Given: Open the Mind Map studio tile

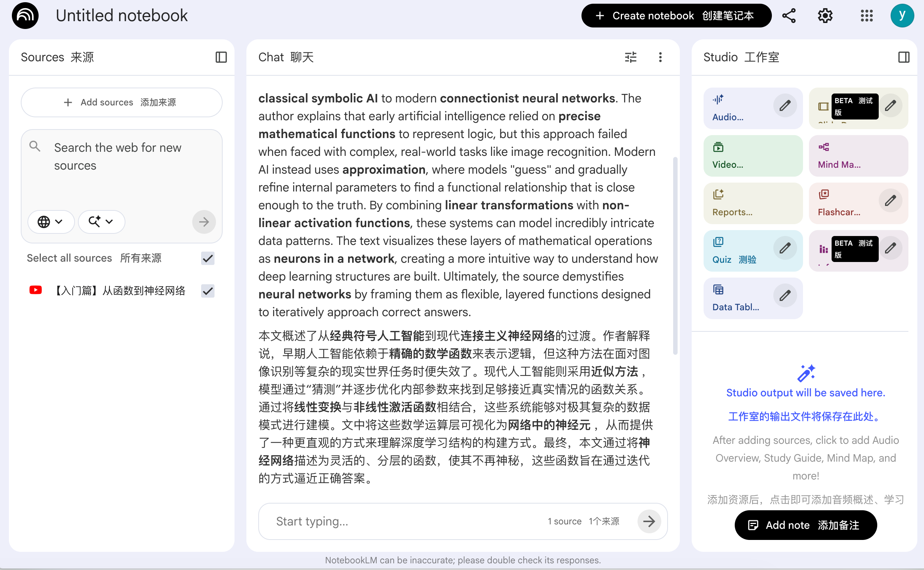Looking at the screenshot, I should click(x=858, y=156).
